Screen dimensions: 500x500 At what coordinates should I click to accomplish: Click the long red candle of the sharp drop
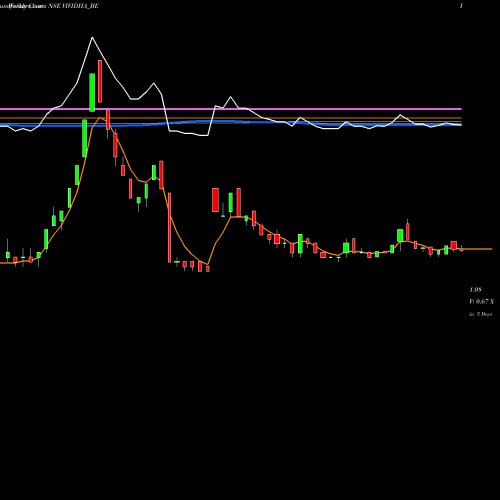point(169,228)
